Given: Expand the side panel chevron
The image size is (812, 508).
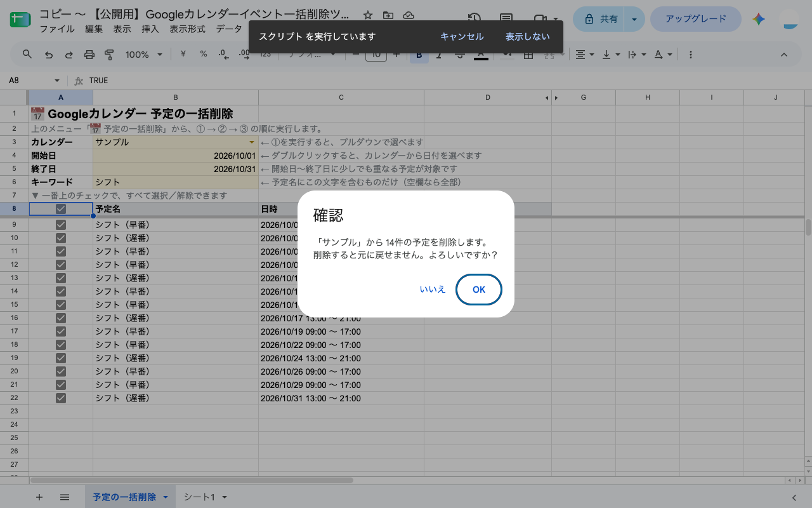Looking at the screenshot, I should (x=794, y=497).
